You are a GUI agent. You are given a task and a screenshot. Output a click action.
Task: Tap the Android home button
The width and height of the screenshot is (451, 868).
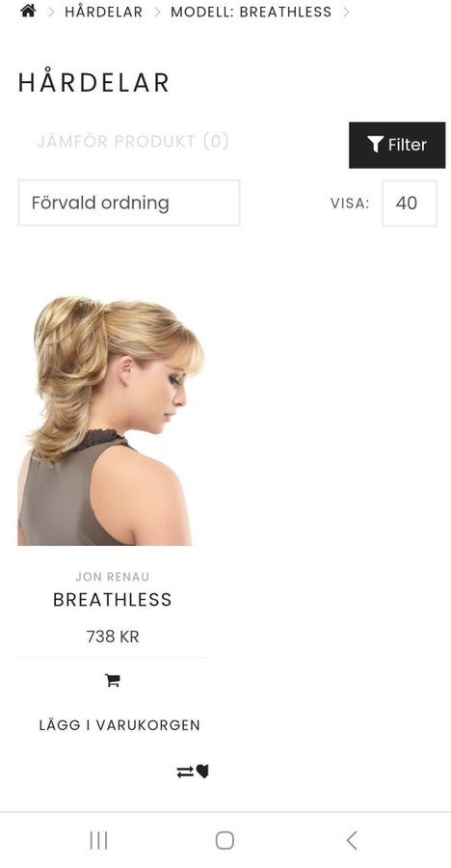pos(225,840)
